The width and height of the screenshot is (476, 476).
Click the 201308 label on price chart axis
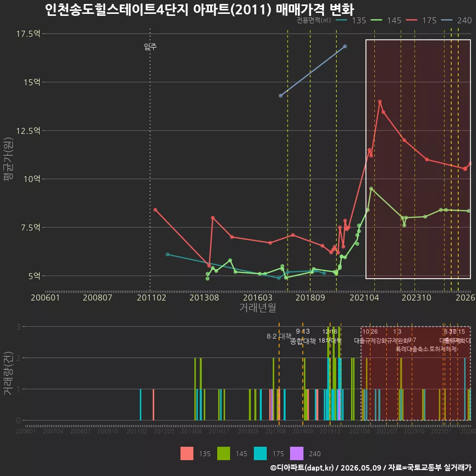click(204, 297)
